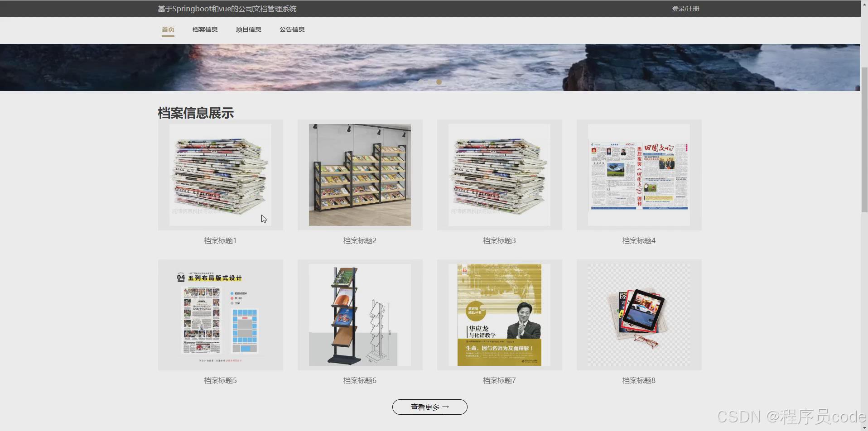Open the 档案标题3 newspaper stack thumbnail

coord(499,175)
